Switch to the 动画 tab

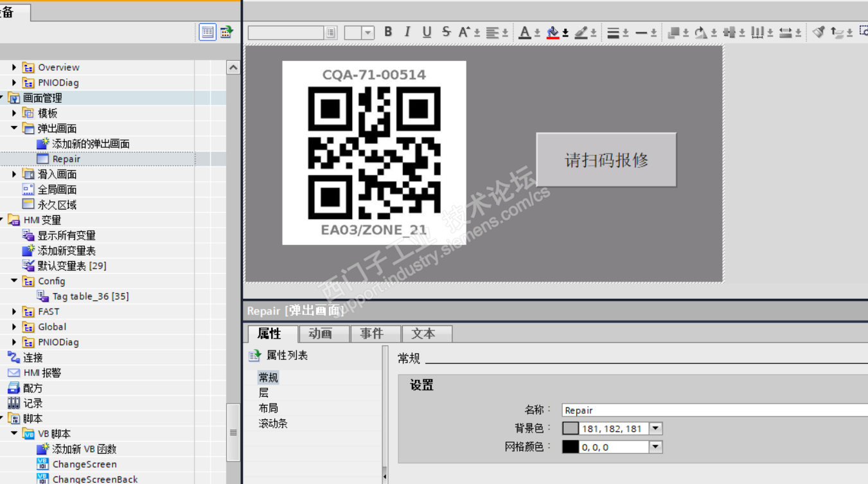[x=324, y=334]
